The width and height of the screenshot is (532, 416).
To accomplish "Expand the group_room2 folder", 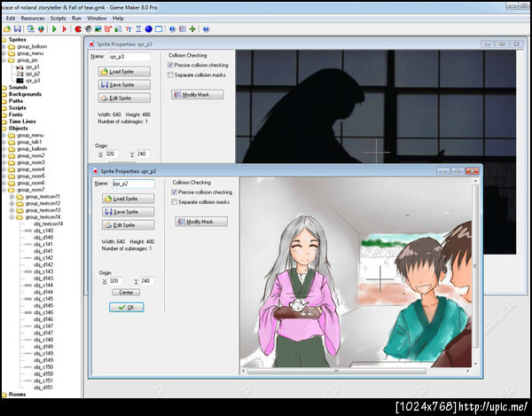I will coord(4,156).
